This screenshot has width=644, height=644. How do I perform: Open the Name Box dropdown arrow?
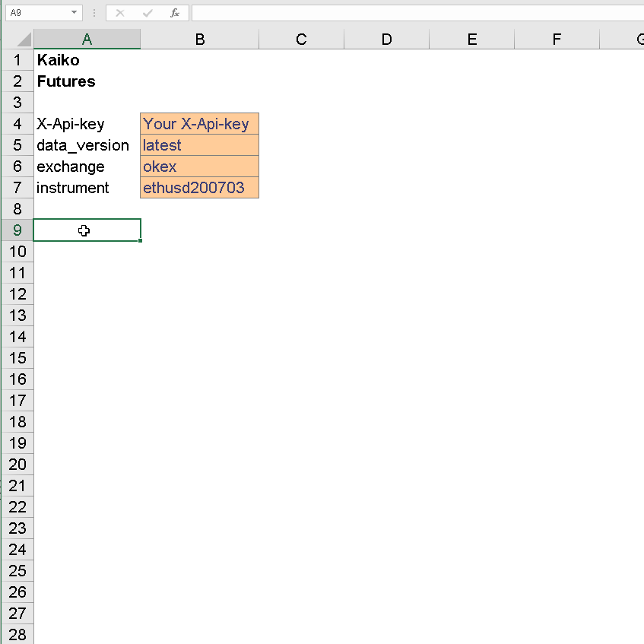point(73,12)
